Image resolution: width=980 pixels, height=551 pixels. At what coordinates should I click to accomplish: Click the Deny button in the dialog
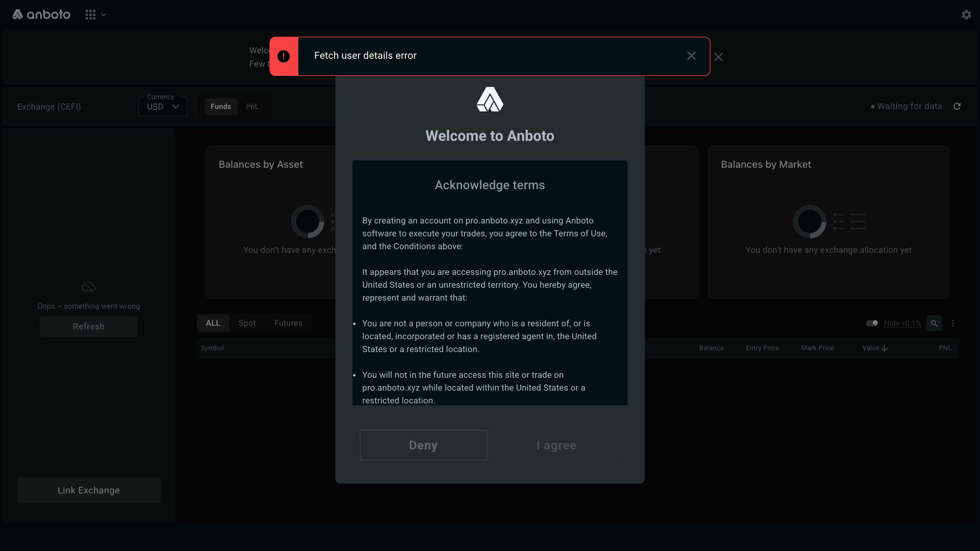(x=424, y=445)
